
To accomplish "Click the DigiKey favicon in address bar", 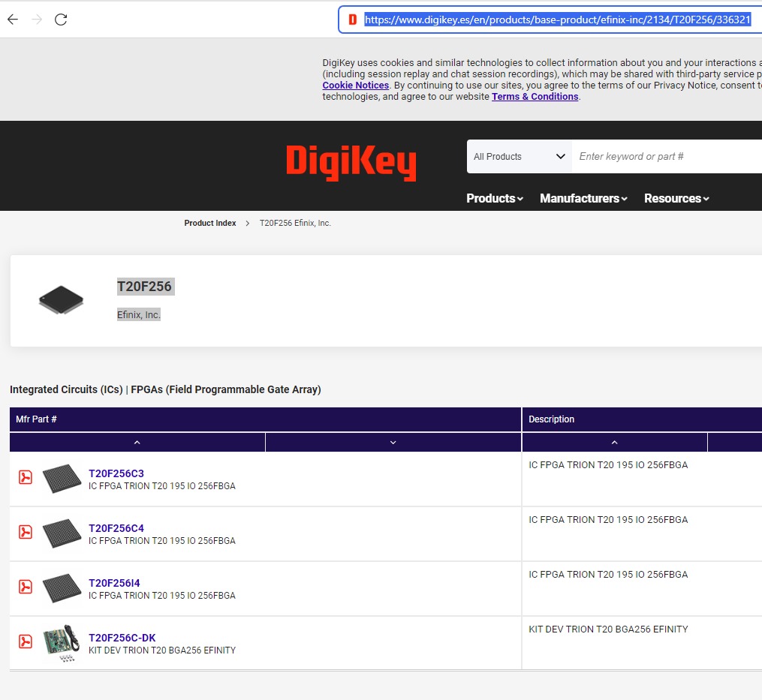I will [x=353, y=20].
